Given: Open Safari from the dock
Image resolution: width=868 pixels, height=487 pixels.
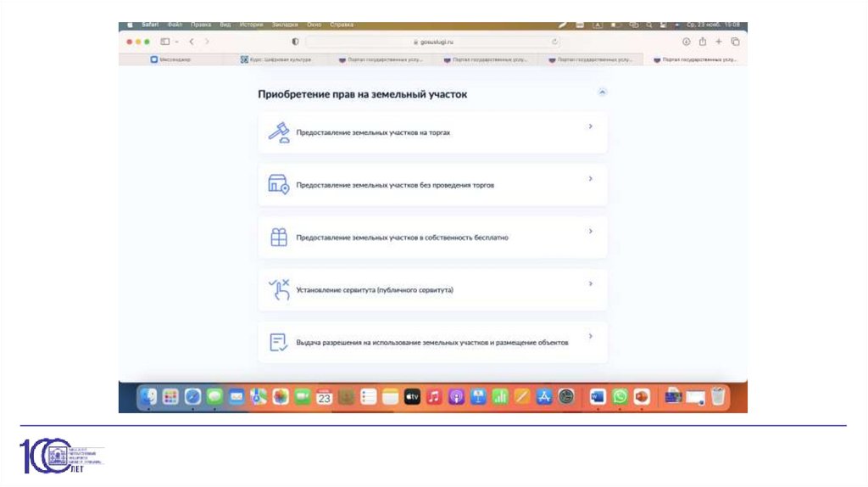Looking at the screenshot, I should tap(192, 397).
